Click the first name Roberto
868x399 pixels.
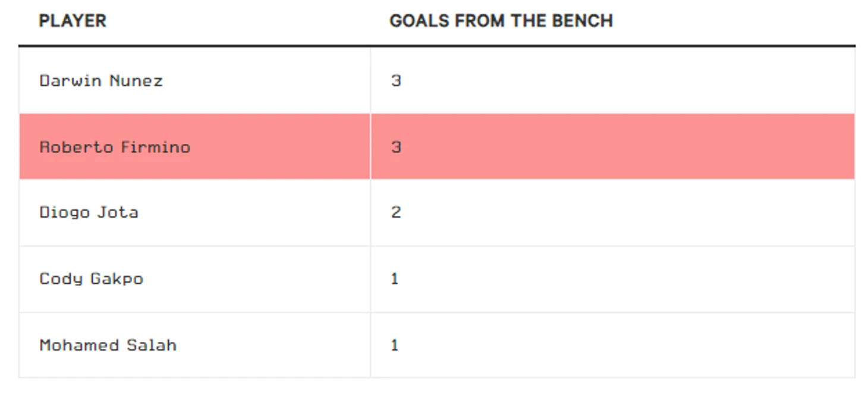[x=76, y=147]
